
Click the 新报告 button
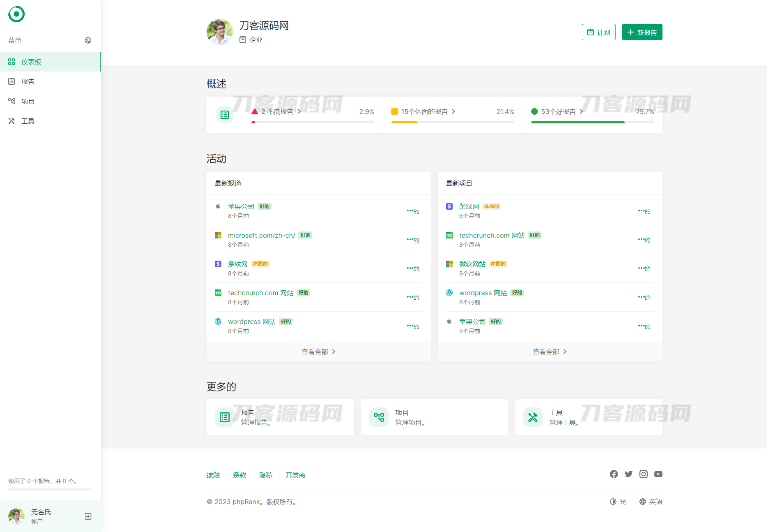tap(642, 32)
